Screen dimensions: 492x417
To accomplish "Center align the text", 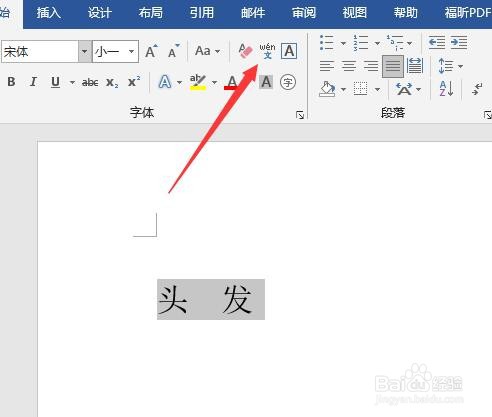I will 349,66.
